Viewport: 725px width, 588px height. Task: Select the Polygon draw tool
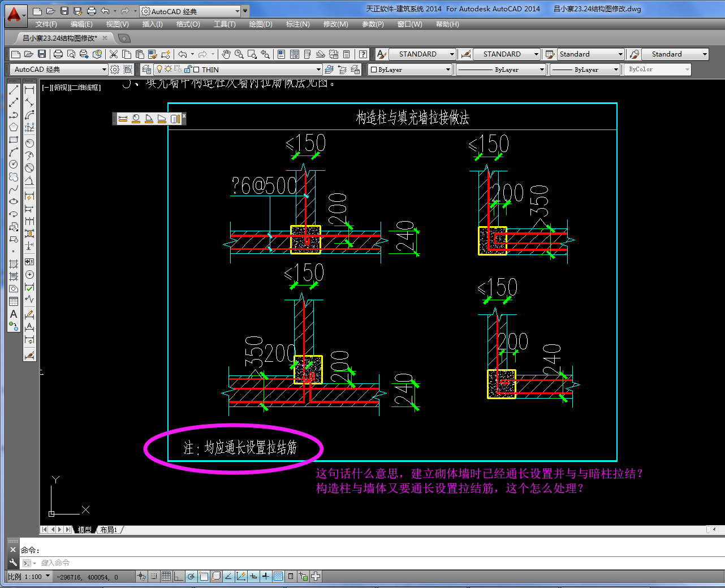pos(14,127)
